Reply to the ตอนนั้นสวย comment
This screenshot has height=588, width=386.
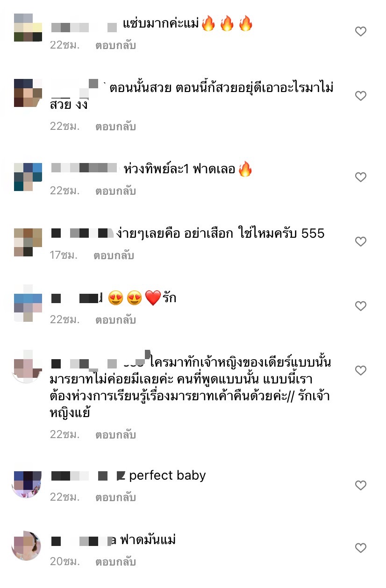pos(115,127)
